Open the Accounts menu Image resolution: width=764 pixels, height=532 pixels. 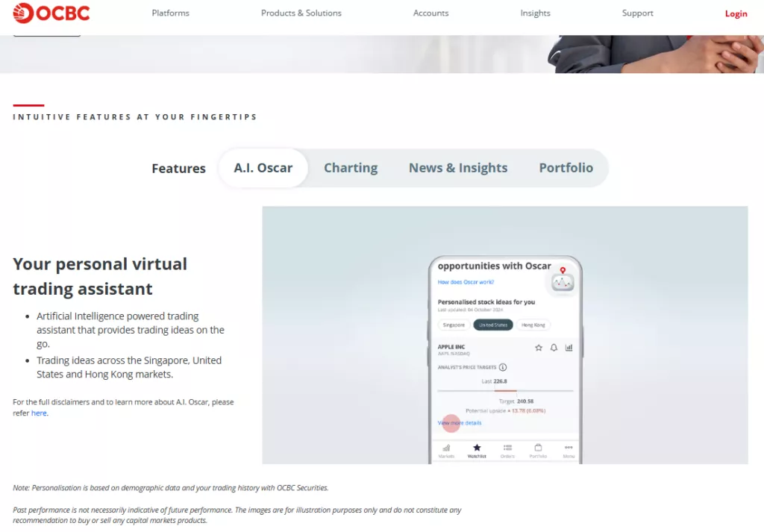pos(430,13)
